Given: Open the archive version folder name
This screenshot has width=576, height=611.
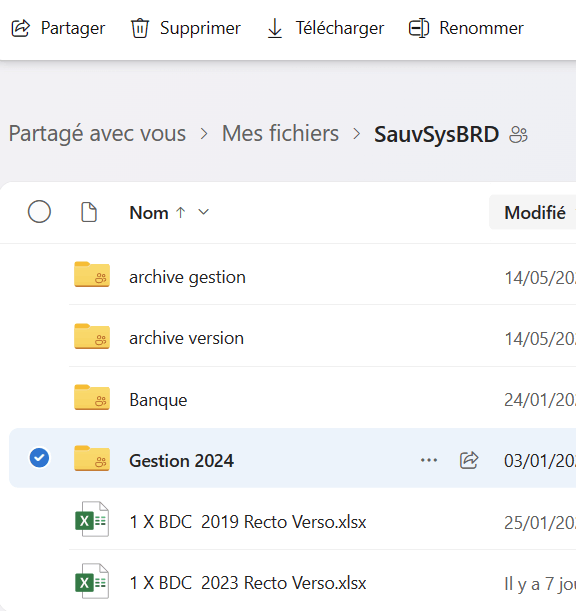Looking at the screenshot, I should coord(186,338).
